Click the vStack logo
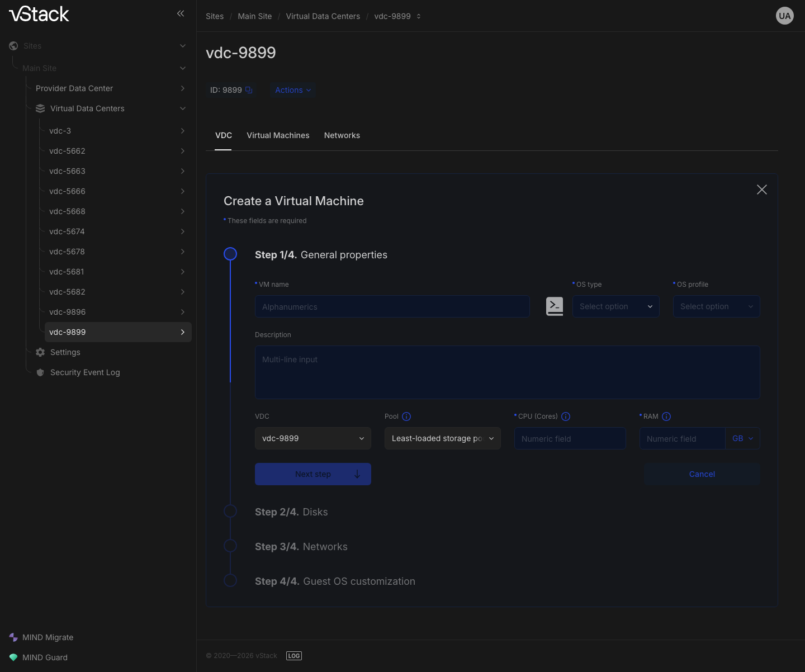This screenshot has width=805, height=672. tap(39, 14)
